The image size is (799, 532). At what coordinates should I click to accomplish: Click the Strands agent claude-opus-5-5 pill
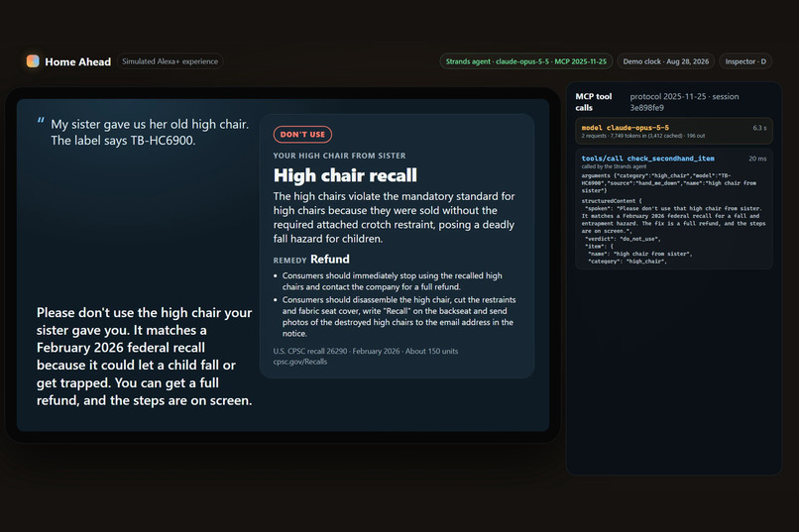525,61
